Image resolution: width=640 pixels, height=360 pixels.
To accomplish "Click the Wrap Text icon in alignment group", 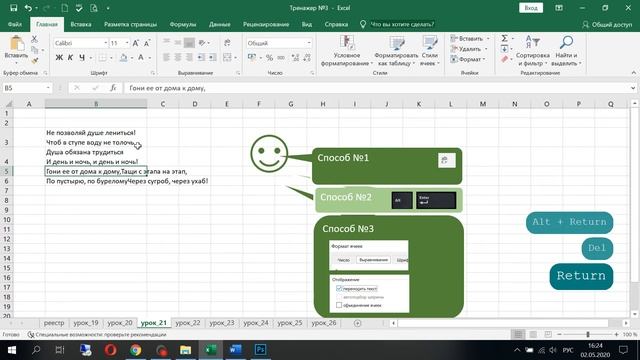I will (x=227, y=43).
